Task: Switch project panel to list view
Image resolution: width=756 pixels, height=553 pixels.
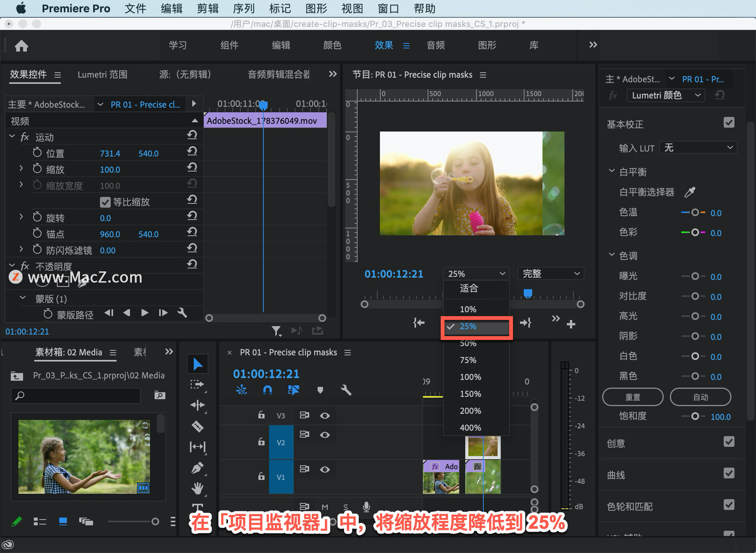Action: pos(40,521)
